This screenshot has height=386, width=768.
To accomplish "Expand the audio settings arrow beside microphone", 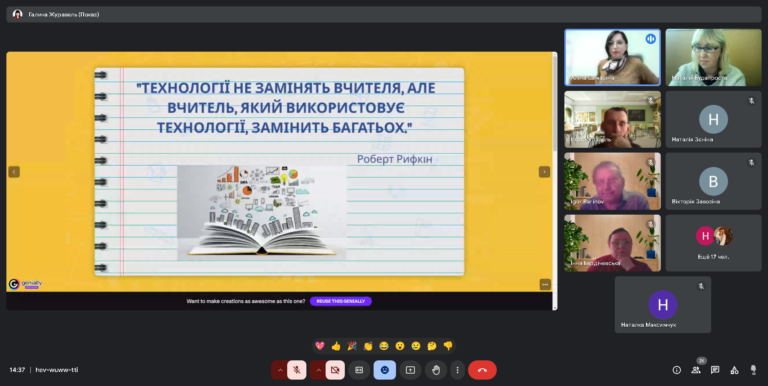I will pyautogui.click(x=280, y=370).
